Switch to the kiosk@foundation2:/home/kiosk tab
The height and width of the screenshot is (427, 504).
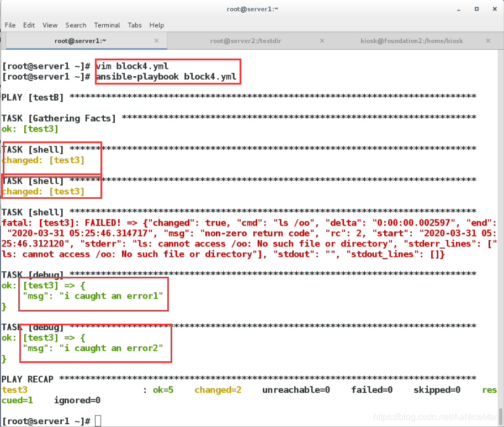412,41
